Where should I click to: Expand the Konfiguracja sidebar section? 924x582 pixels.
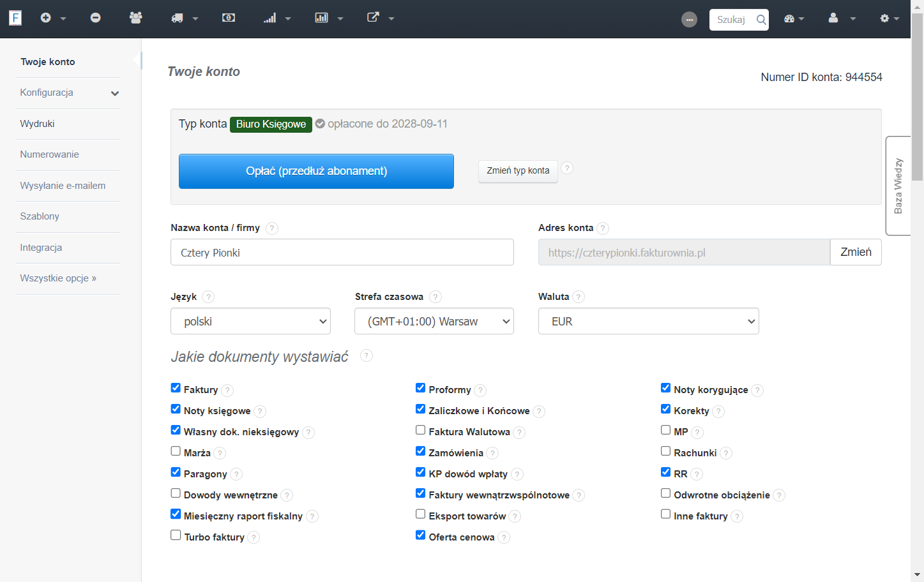[68, 93]
